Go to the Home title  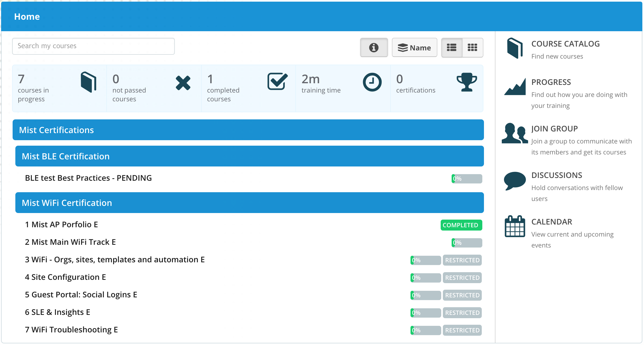[x=27, y=17]
